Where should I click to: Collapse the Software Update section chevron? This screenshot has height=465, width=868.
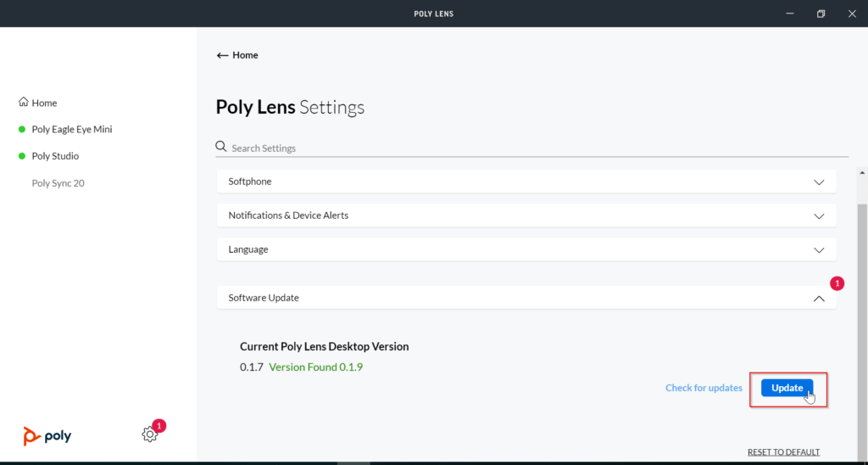tap(820, 298)
